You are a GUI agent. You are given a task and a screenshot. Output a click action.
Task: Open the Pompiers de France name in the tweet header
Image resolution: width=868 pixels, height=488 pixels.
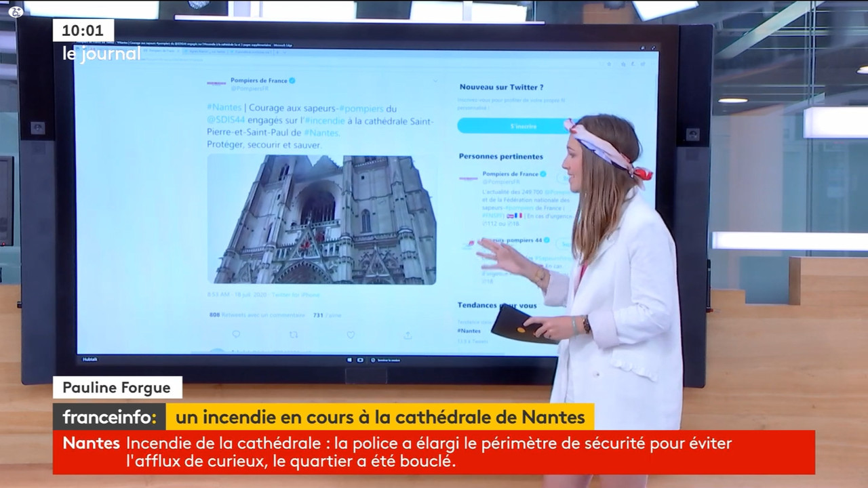(x=259, y=80)
